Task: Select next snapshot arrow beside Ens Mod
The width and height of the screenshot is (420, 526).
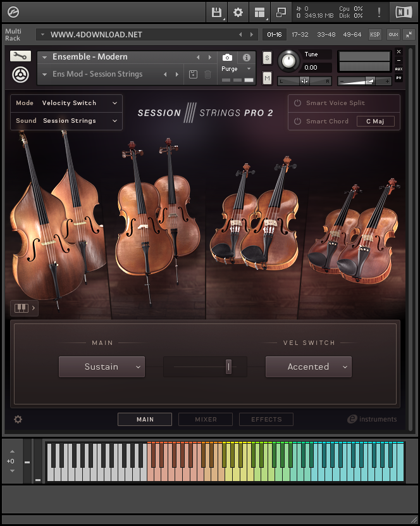Action: (177, 75)
